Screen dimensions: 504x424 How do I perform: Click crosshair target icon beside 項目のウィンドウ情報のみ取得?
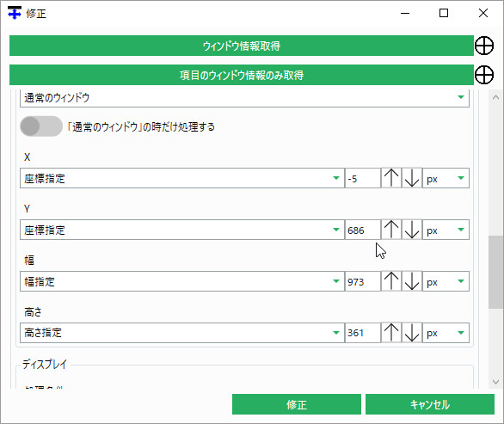pos(484,75)
